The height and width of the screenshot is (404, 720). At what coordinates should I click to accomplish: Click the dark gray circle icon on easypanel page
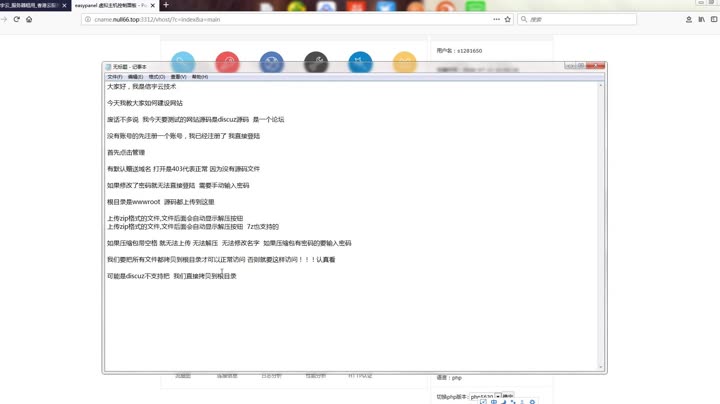pyautogui.click(x=316, y=62)
